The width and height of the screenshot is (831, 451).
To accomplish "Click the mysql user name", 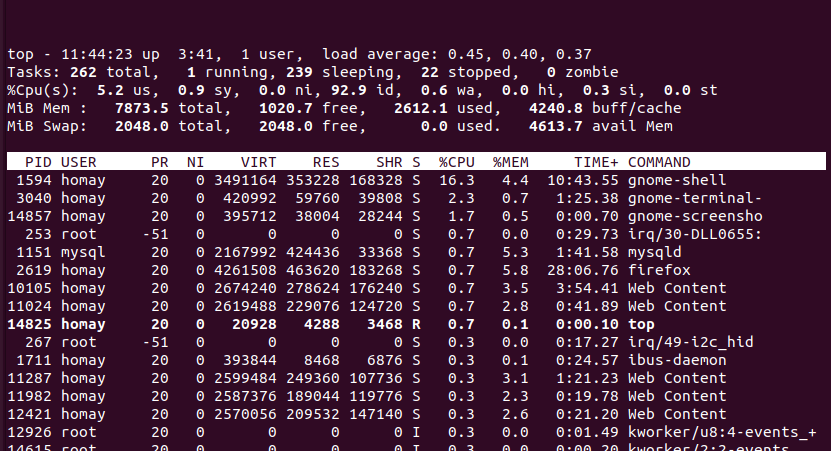I will click(83, 252).
